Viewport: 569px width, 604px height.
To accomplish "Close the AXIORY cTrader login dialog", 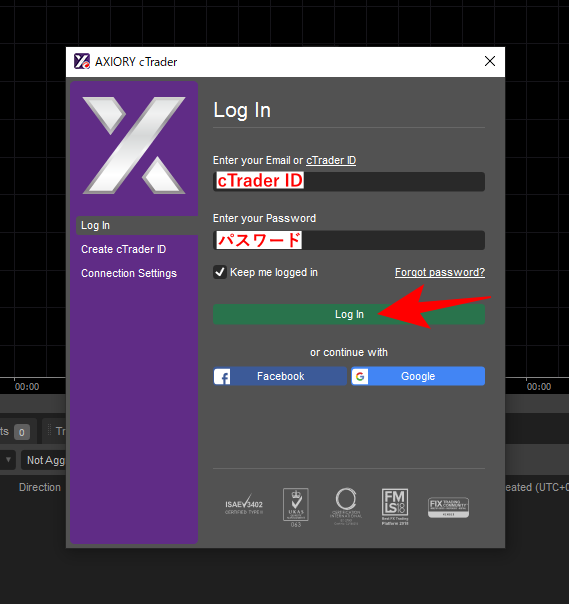I will pos(490,61).
